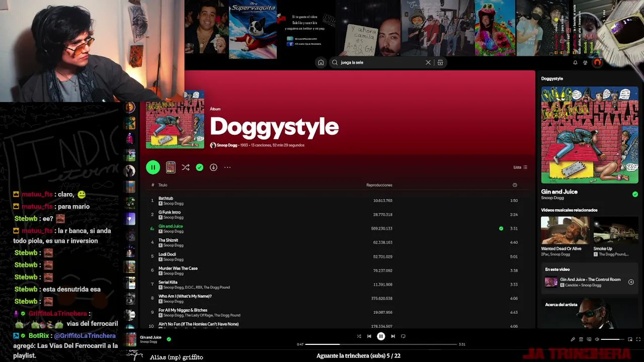Open the first playlist in the library sidebar
The width and height of the screenshot is (644, 362).
pos(130,107)
